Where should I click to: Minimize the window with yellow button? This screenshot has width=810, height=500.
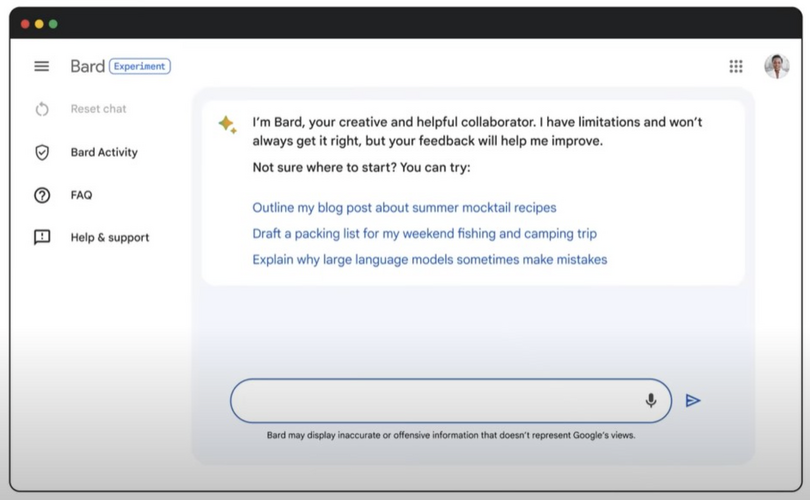pyautogui.click(x=39, y=24)
